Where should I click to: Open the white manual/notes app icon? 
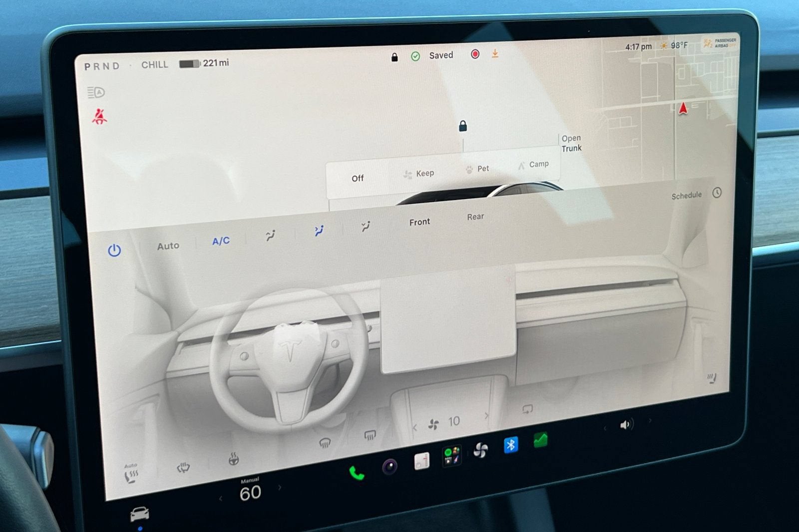click(422, 461)
